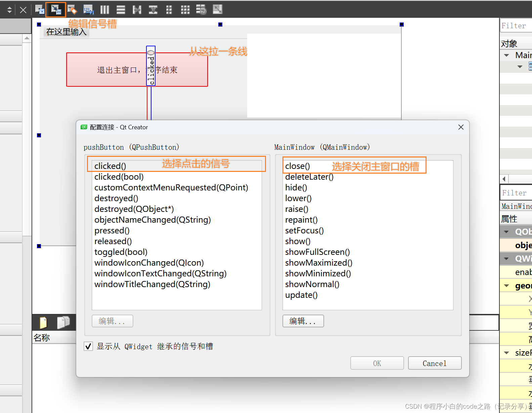Click object inspector scroll-left arrow

(504, 179)
